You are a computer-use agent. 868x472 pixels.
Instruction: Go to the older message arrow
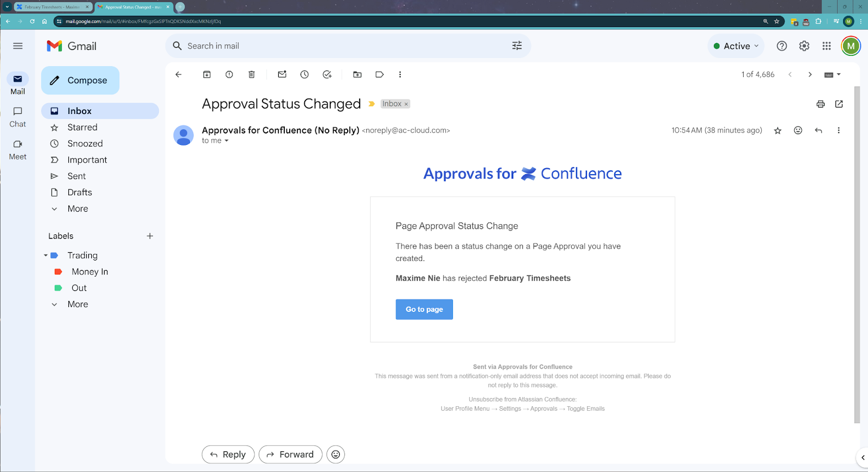pyautogui.click(x=810, y=74)
